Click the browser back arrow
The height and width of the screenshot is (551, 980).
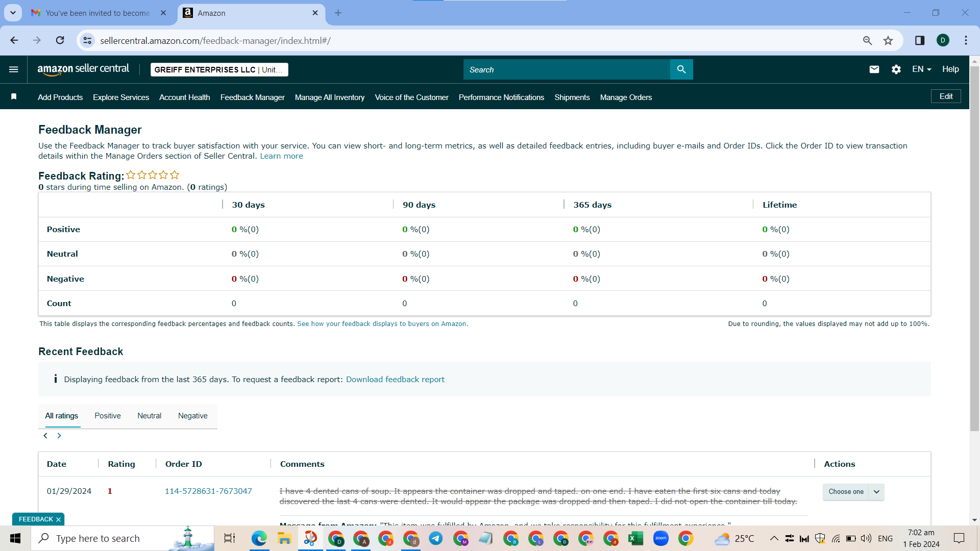pos(14,40)
